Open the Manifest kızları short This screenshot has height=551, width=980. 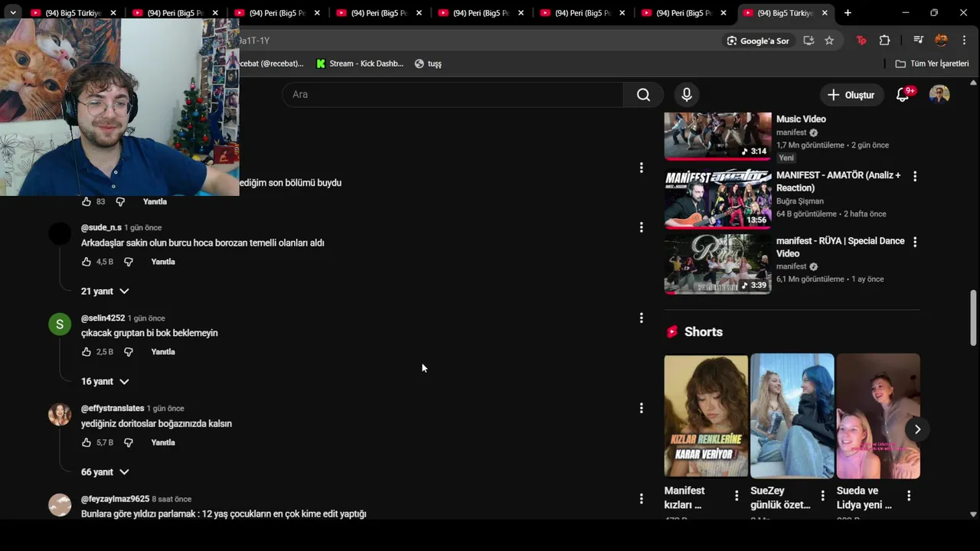(x=706, y=416)
